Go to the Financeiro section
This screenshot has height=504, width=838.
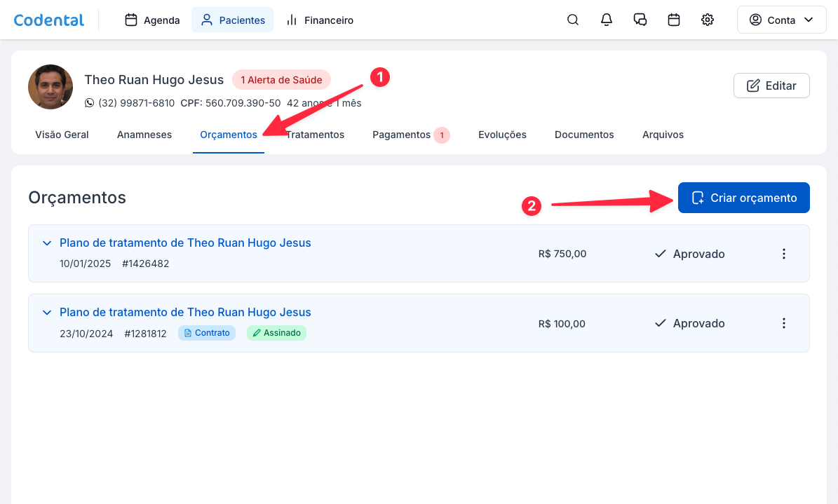point(320,20)
